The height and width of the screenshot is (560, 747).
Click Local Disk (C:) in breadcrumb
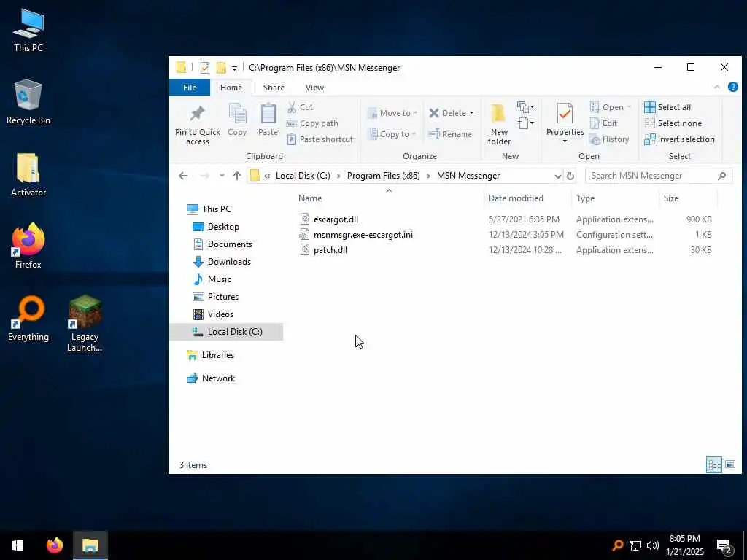[x=303, y=176]
